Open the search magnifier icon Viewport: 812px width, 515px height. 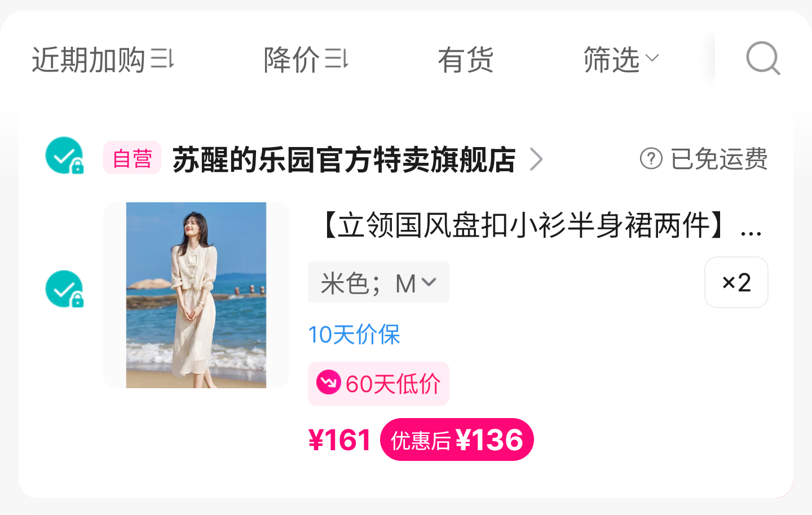click(x=763, y=58)
